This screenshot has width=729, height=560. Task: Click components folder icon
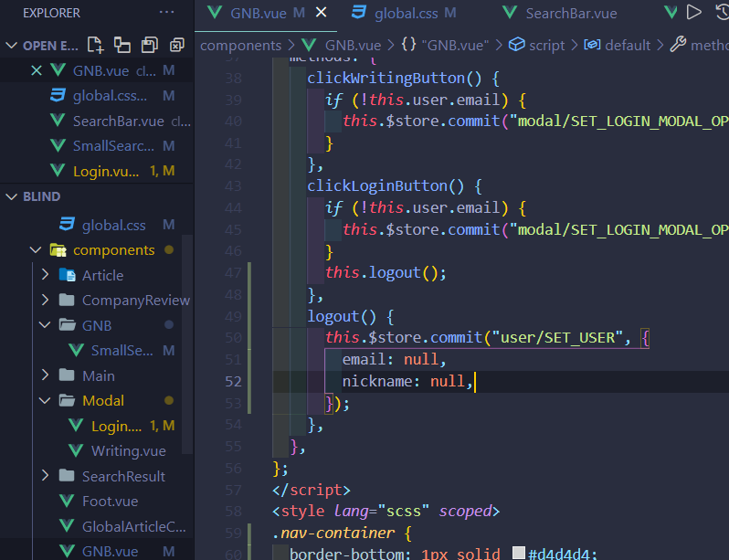point(58,250)
